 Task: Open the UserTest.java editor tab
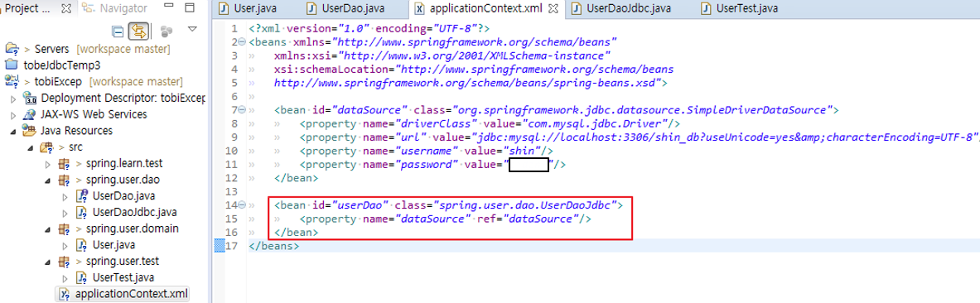(739, 9)
